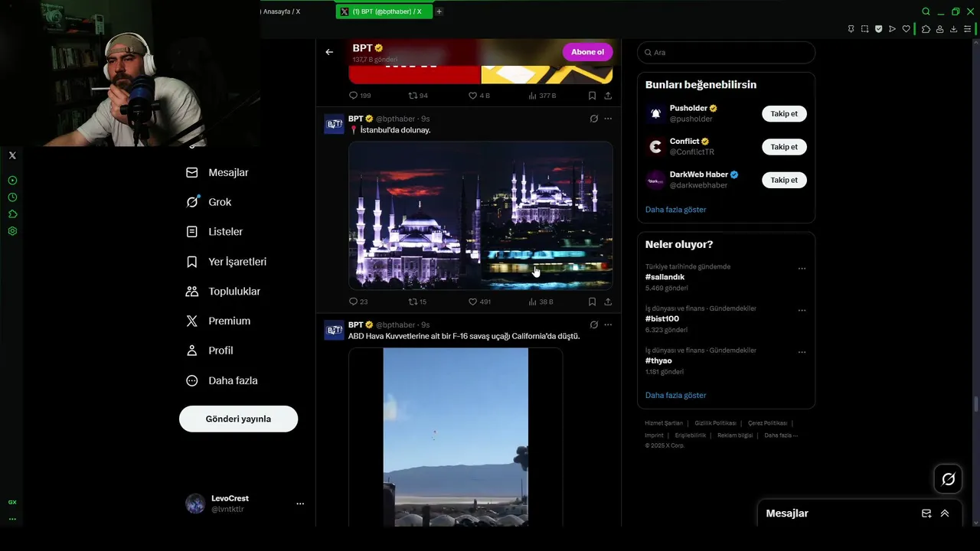
Task: Click Daha fazla göster under Neler oluyor
Action: tap(675, 396)
